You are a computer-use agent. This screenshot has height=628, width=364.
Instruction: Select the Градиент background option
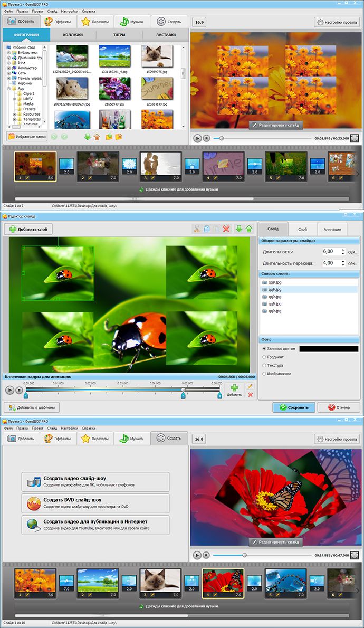click(x=264, y=357)
